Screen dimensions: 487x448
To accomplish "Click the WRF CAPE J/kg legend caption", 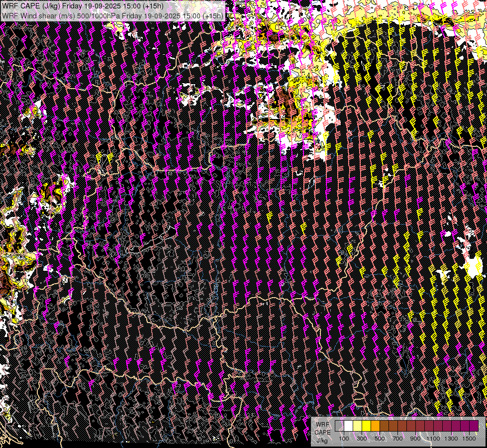I will tap(322, 432).
